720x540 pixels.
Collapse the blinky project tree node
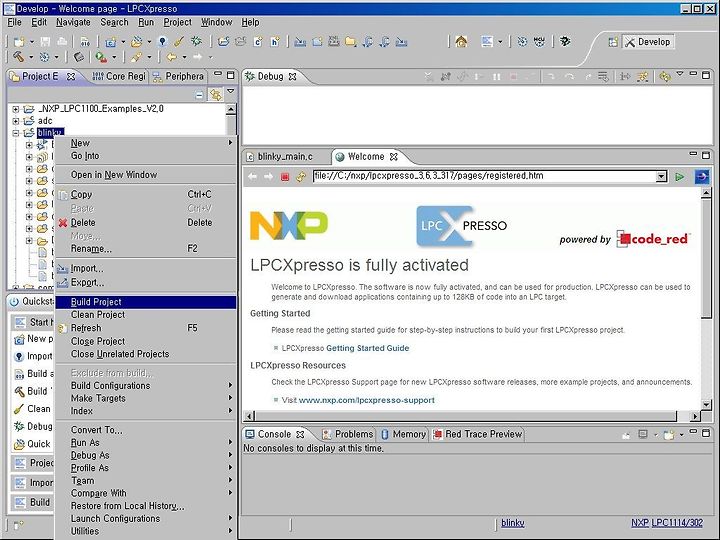click(16, 133)
